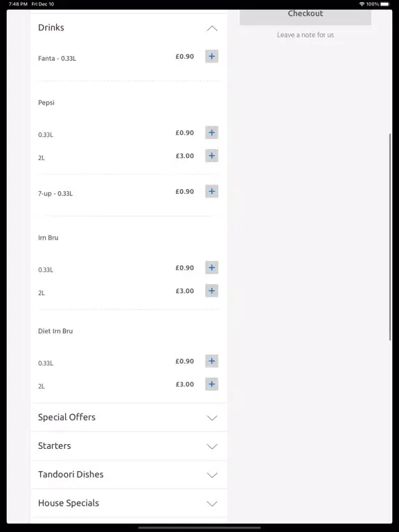Open the Tandoori Dishes category label
This screenshot has height=532, width=399.
pyautogui.click(x=71, y=475)
